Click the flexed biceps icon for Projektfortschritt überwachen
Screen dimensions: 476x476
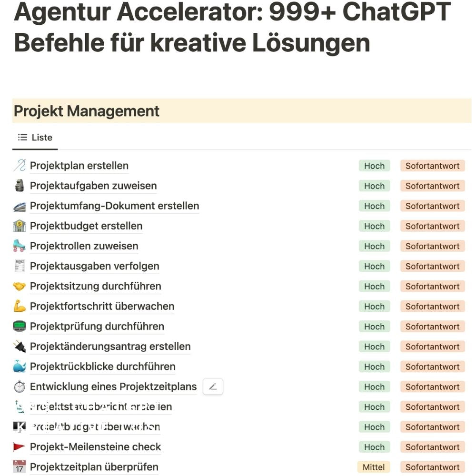20,306
